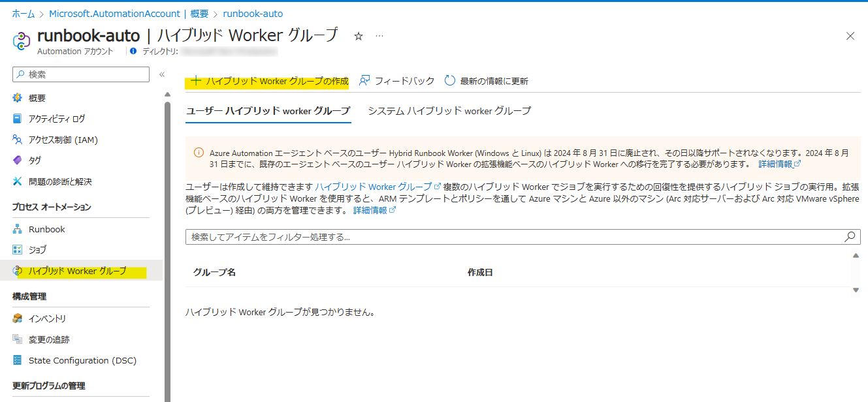Click the search icon in sidebar search box
Image resolution: width=868 pixels, height=402 pixels.
click(21, 74)
